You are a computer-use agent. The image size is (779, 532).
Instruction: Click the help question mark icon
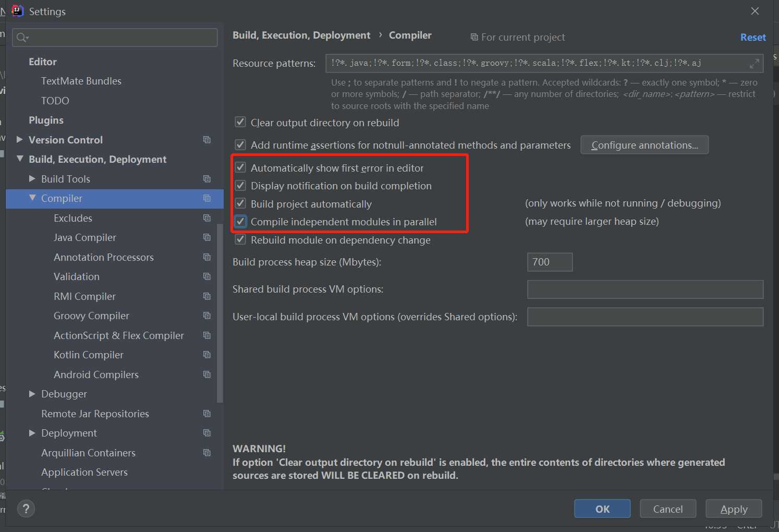tap(26, 509)
